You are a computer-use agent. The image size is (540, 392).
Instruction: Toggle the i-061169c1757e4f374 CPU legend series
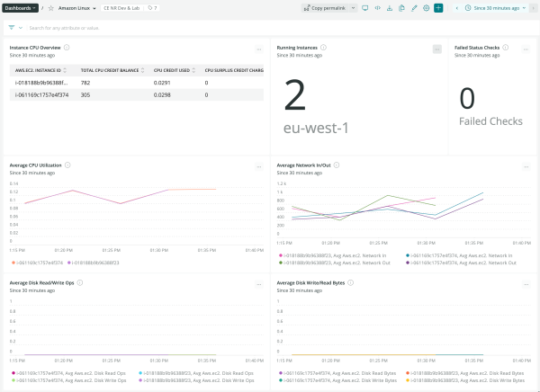(39, 263)
